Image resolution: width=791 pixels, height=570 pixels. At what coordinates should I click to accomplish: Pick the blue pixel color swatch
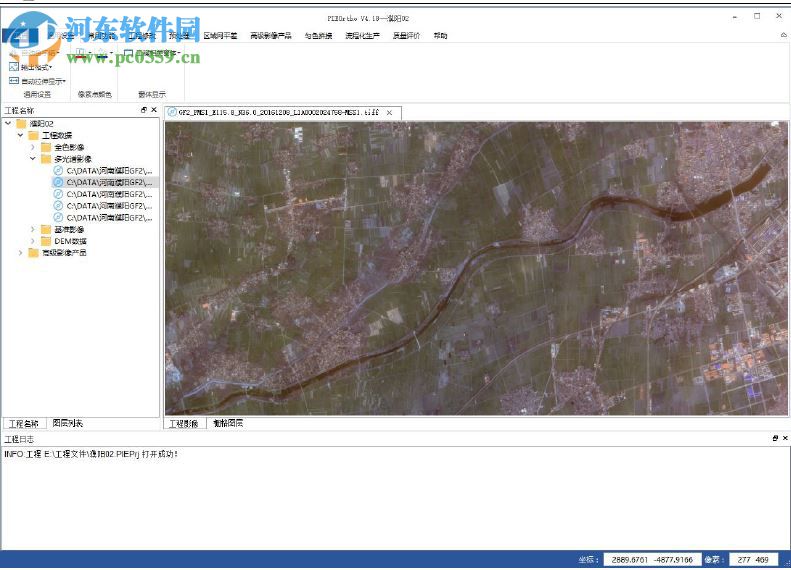click(101, 53)
